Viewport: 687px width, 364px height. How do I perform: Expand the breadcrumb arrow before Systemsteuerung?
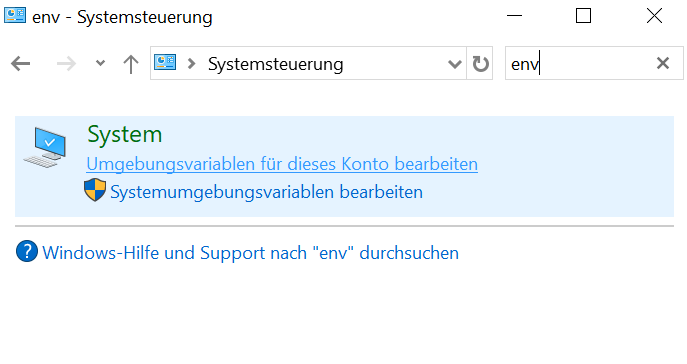(x=191, y=64)
